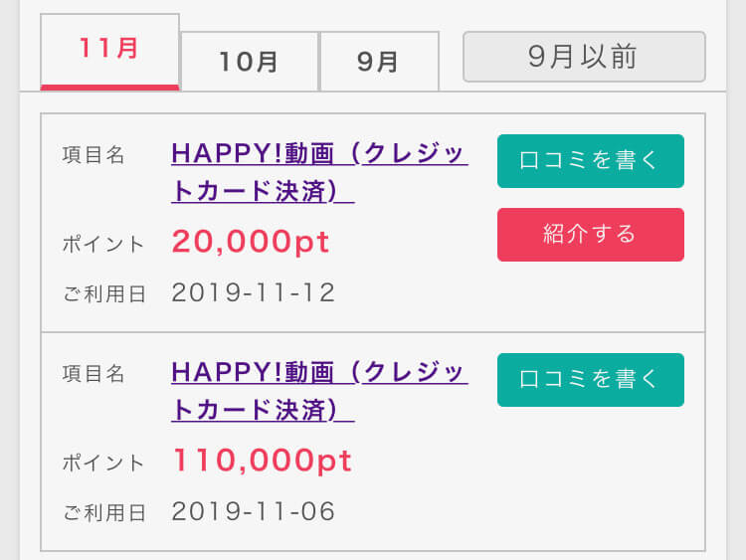
Task: Switch to the 10月 tab
Action: 249,62
